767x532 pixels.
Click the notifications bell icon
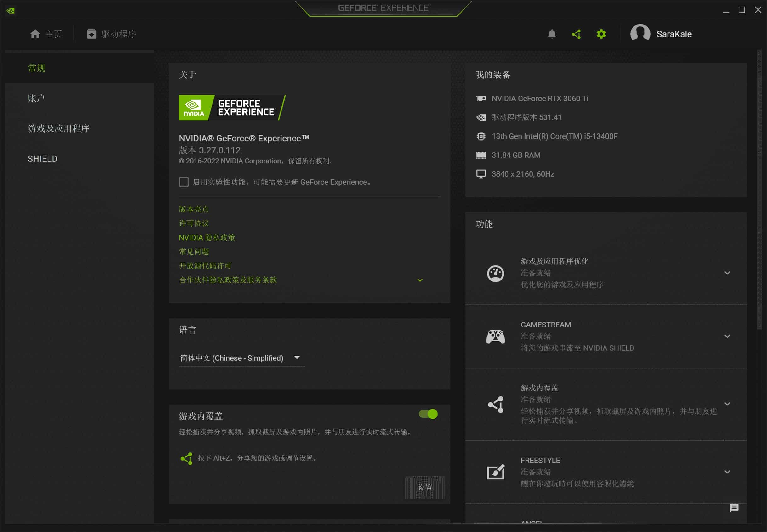click(552, 34)
